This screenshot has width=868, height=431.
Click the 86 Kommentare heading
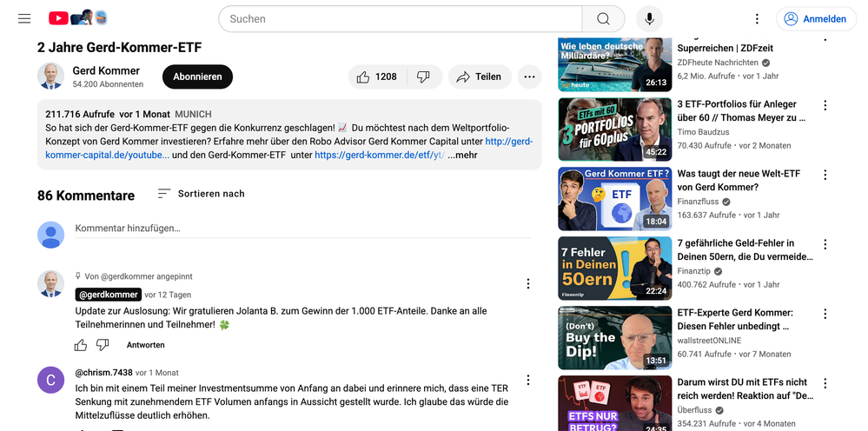(x=86, y=196)
